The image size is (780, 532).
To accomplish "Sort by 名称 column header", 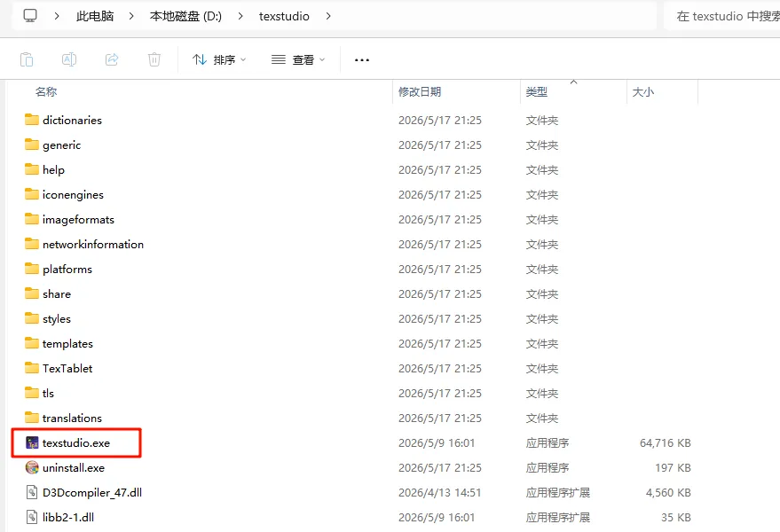I will [46, 91].
